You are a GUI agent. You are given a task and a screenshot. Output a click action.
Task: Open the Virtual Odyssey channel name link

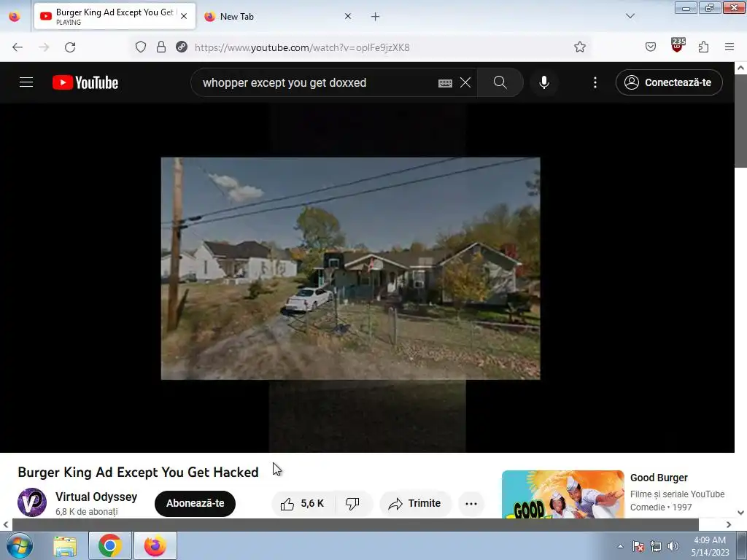point(96,497)
